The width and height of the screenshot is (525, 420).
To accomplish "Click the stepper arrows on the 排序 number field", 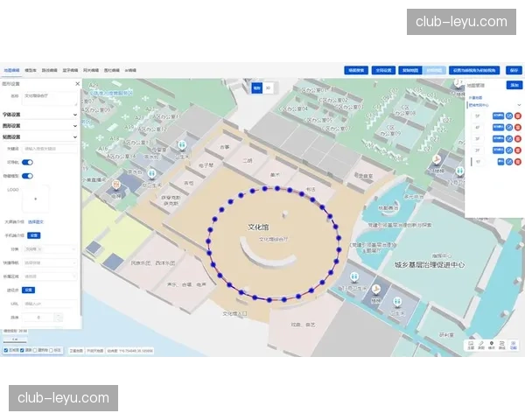I will coord(59,317).
